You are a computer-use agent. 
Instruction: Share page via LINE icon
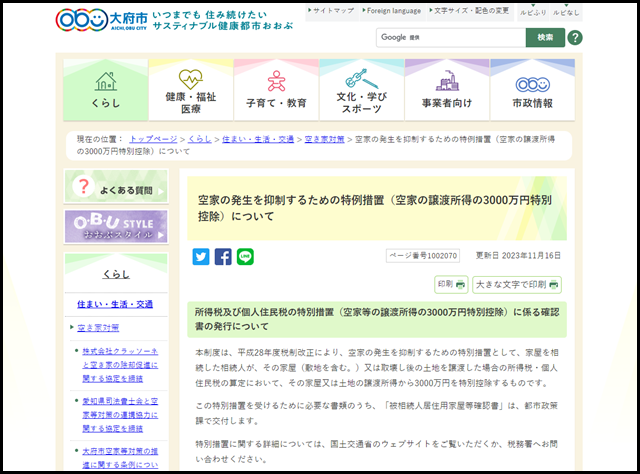tap(245, 257)
